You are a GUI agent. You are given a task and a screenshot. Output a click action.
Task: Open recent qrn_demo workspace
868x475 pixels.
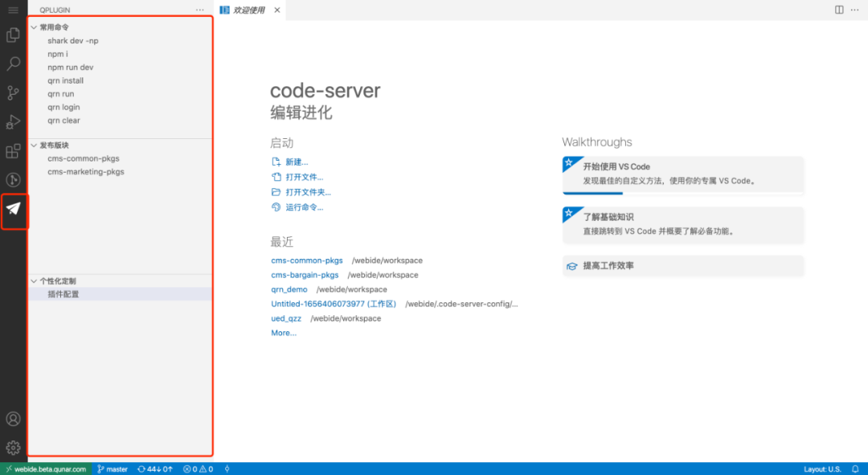[x=289, y=289]
